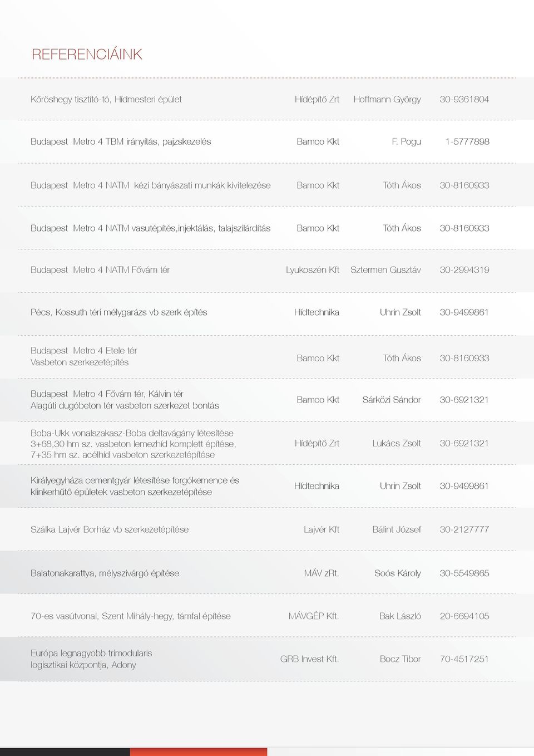Click phone number 70-4517251
The height and width of the screenshot is (756, 534).
(464, 659)
